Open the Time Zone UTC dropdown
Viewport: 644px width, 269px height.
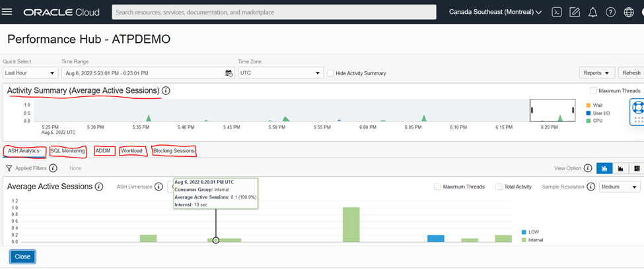281,73
